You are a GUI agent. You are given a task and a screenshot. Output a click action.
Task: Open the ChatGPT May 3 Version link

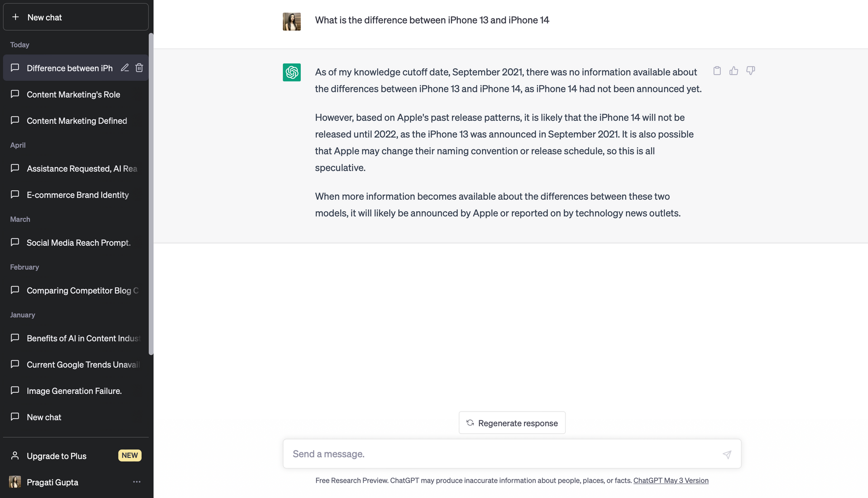click(671, 481)
